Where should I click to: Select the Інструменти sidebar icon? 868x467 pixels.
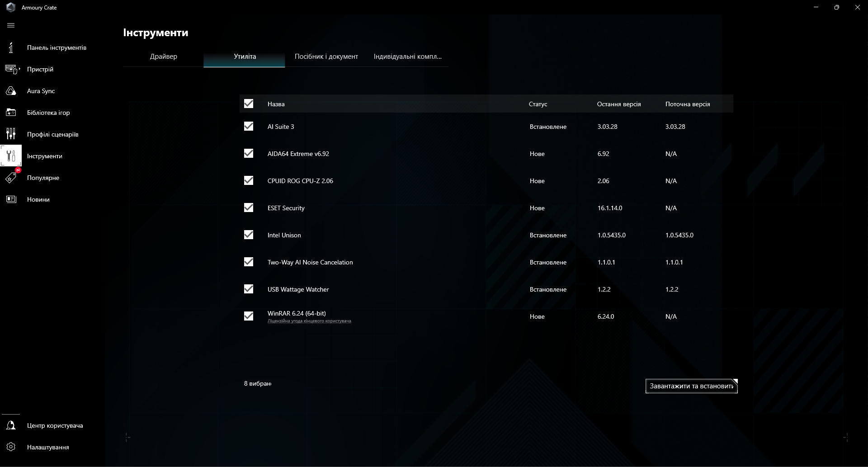[11, 156]
